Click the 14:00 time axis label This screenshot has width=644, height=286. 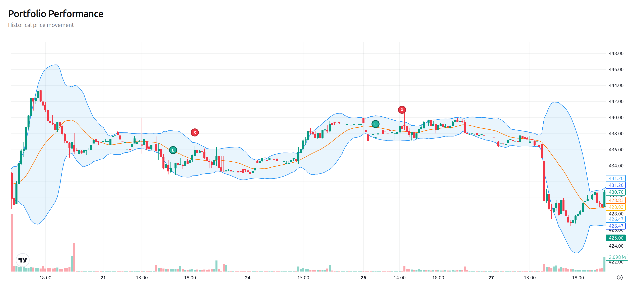point(399,278)
